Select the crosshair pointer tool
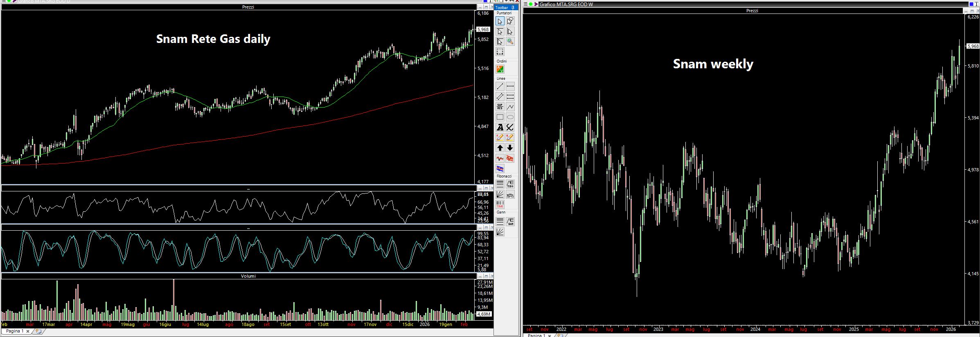The height and width of the screenshot is (337, 980). click(500, 41)
